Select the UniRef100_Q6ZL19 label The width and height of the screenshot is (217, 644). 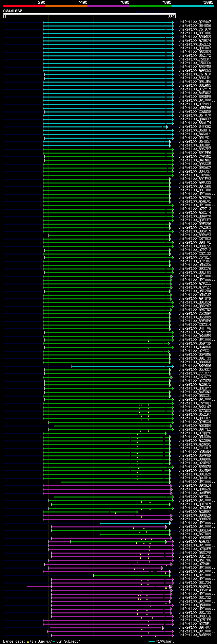(x=195, y=45)
